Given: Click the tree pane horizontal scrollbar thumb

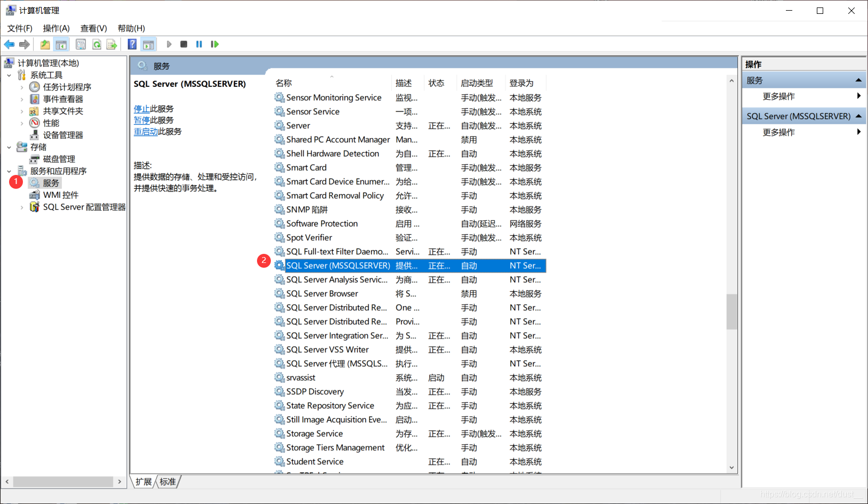Looking at the screenshot, I should (63, 482).
